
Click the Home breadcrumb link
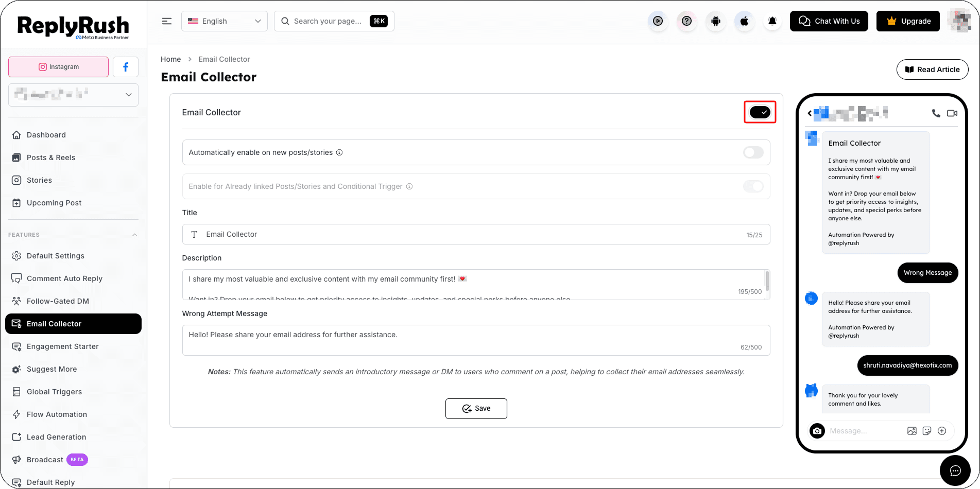(171, 59)
